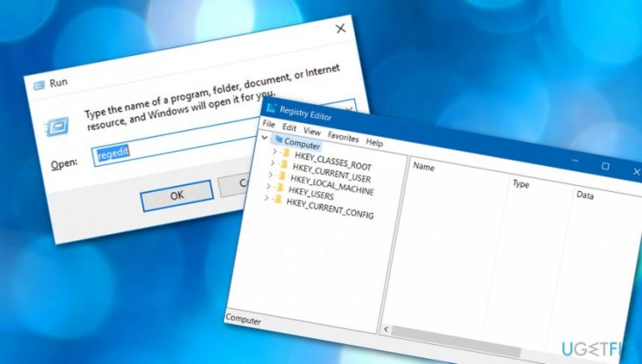Click the HKEY_CURRENT_USER folder icon
Image resolution: width=642 pixels, height=364 pixels.
tap(283, 164)
